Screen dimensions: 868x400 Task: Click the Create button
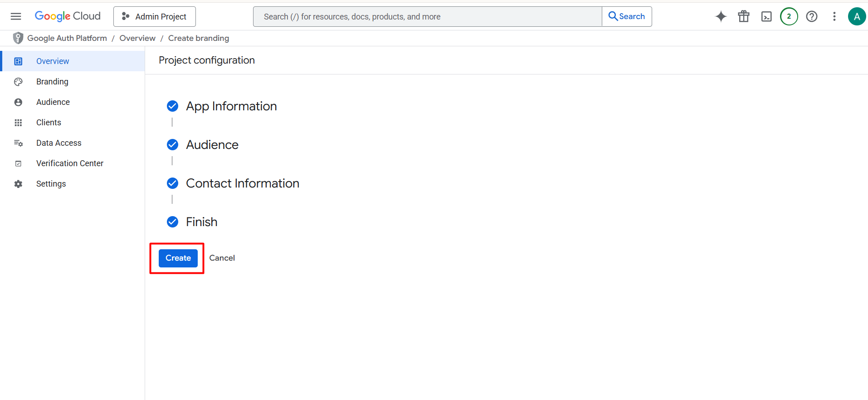tap(178, 258)
